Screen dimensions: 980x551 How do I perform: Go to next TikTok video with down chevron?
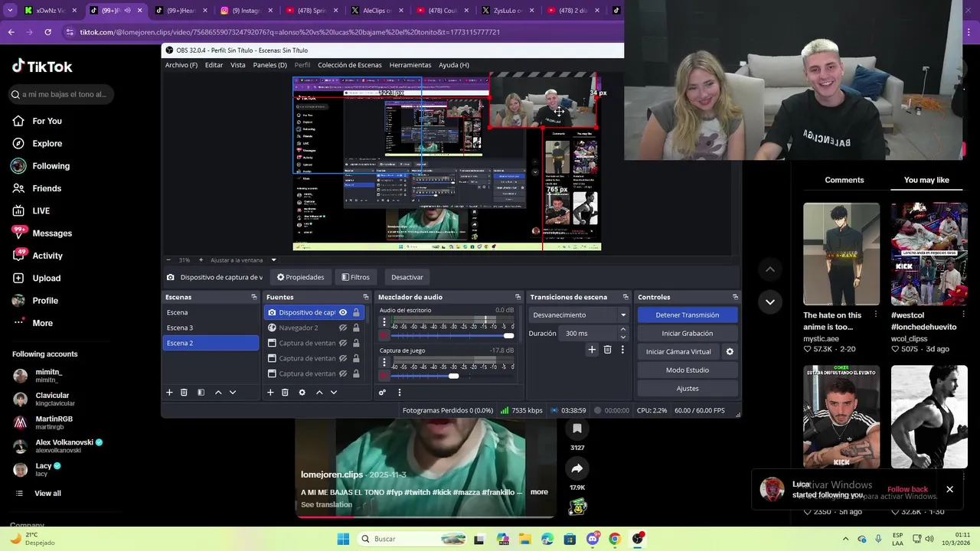click(x=770, y=302)
